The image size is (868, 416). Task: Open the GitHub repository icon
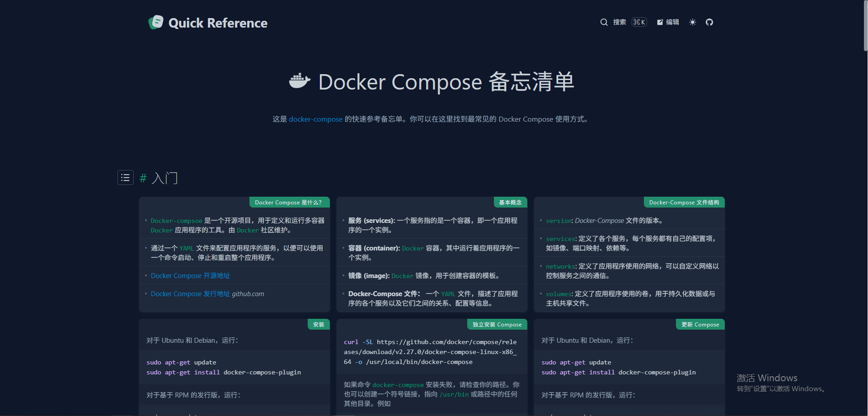coord(709,22)
